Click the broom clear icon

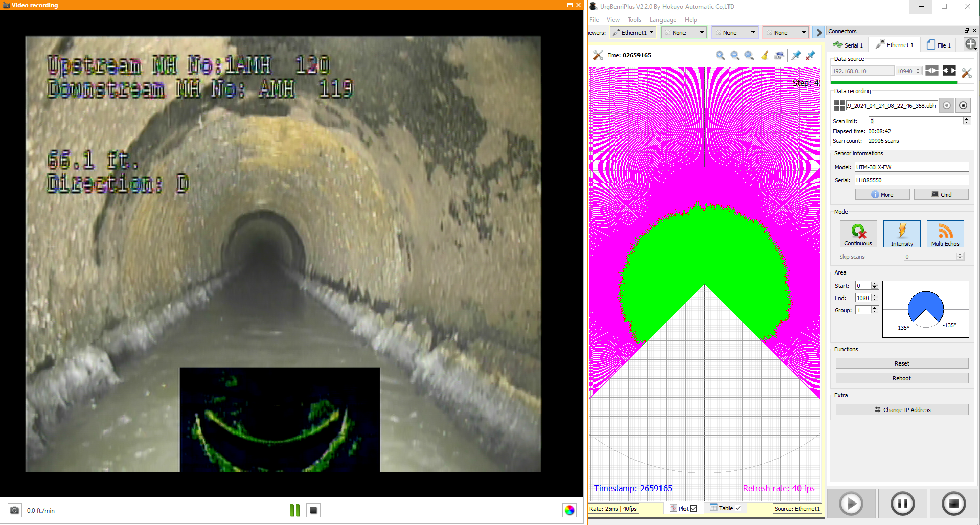tap(765, 55)
